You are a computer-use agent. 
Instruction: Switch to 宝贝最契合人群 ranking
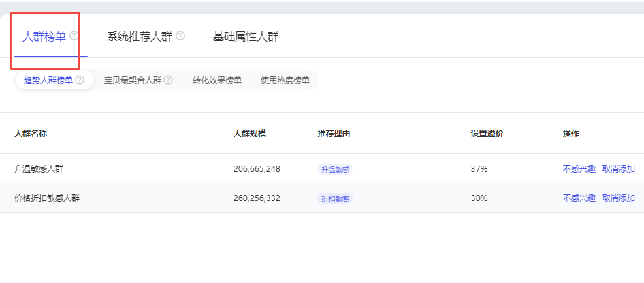132,80
